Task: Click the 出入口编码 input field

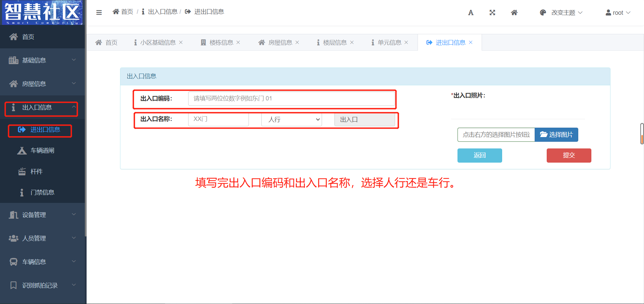Action: tap(291, 98)
